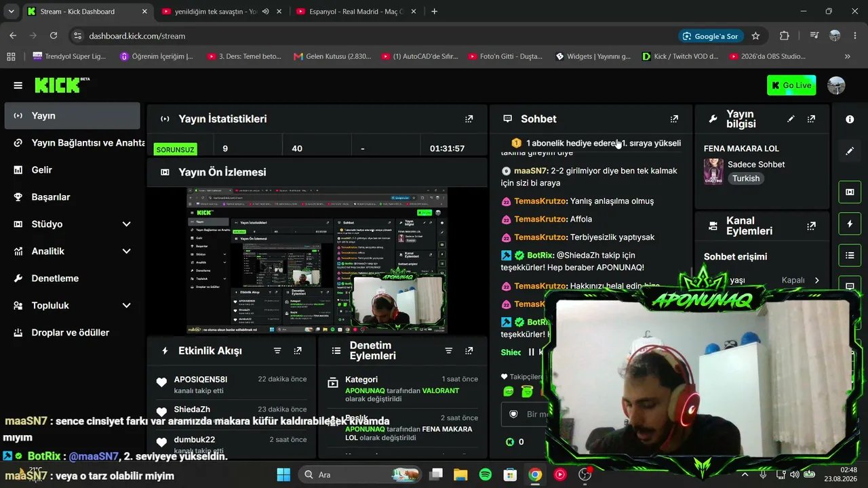The height and width of the screenshot is (488, 868).
Task: Edit the Yayın bilgisi stream info
Action: click(x=791, y=119)
